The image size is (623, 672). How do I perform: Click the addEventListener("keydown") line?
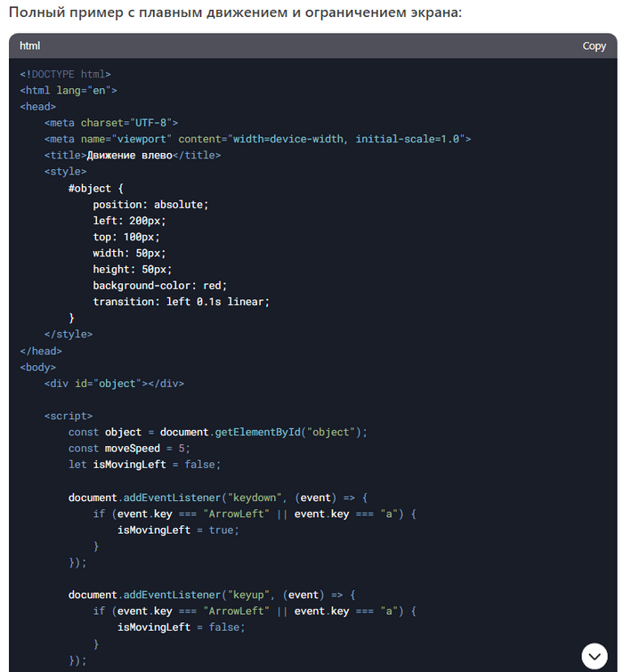tap(218, 498)
